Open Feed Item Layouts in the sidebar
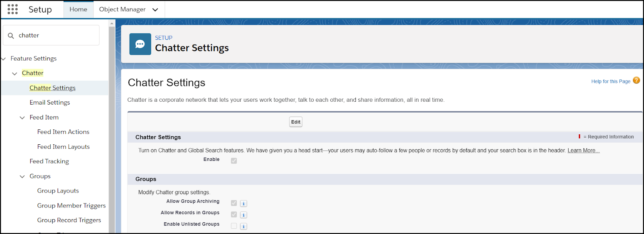 point(63,147)
